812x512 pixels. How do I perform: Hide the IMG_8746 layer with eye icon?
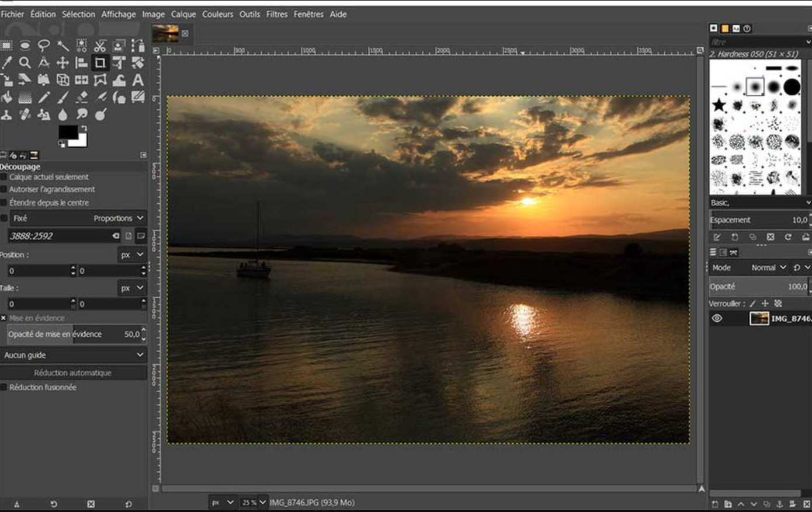[717, 318]
